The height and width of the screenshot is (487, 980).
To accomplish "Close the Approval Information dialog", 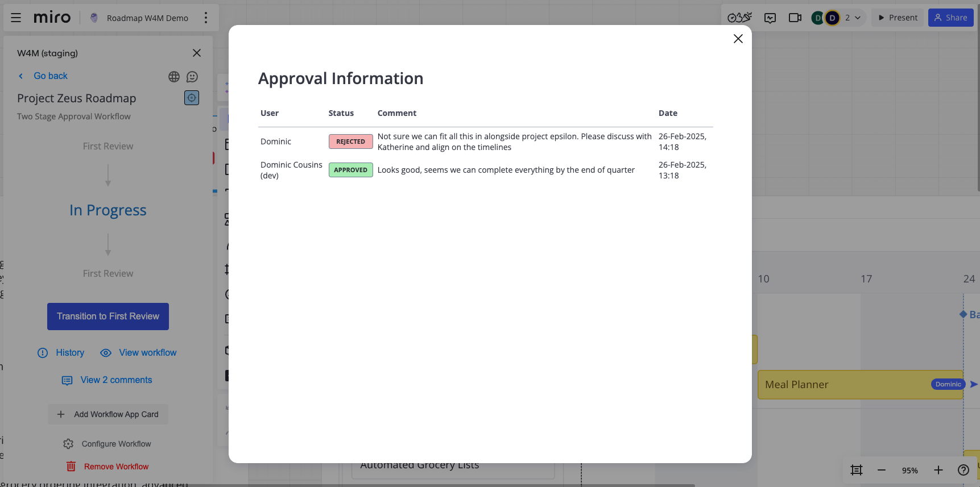I will point(738,39).
